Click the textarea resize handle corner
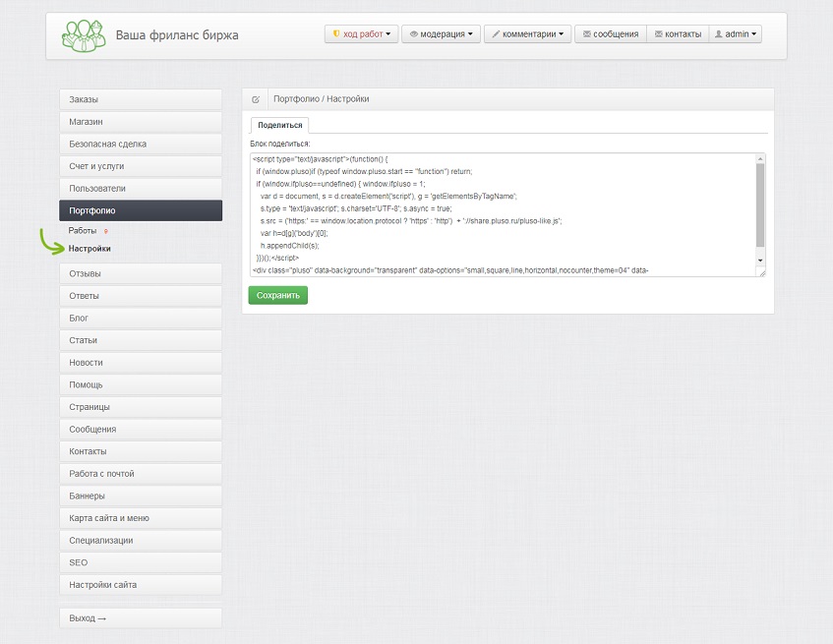The height and width of the screenshot is (644, 833). coord(762,273)
